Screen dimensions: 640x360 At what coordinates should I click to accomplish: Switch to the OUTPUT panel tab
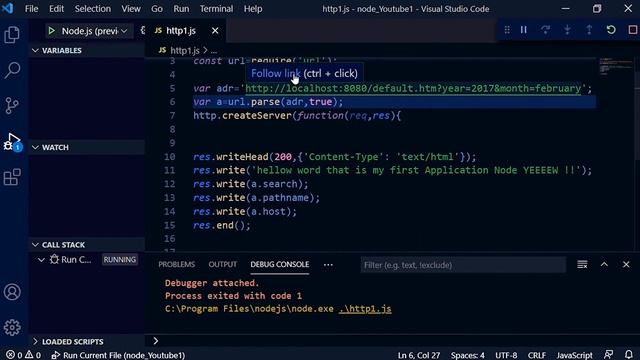[222, 264]
